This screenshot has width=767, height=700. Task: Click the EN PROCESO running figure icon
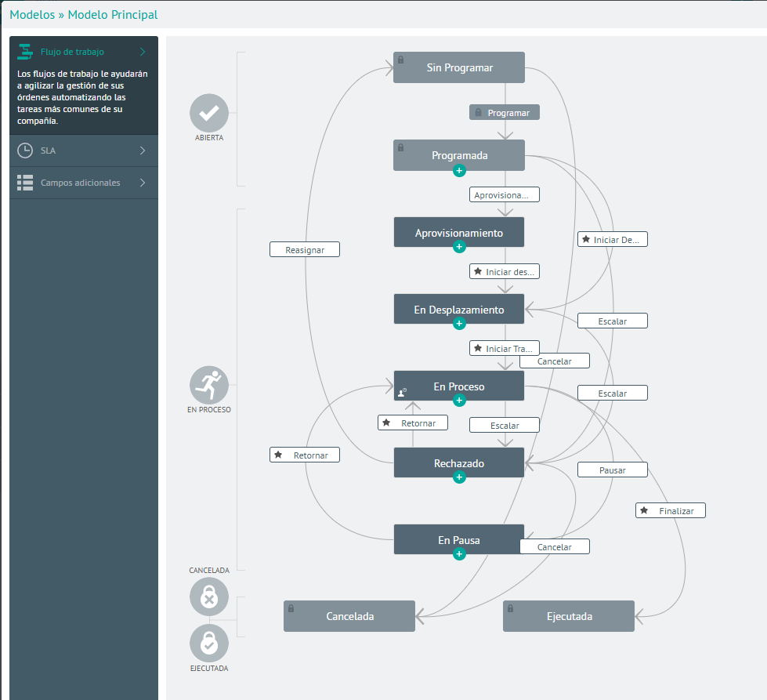(209, 385)
